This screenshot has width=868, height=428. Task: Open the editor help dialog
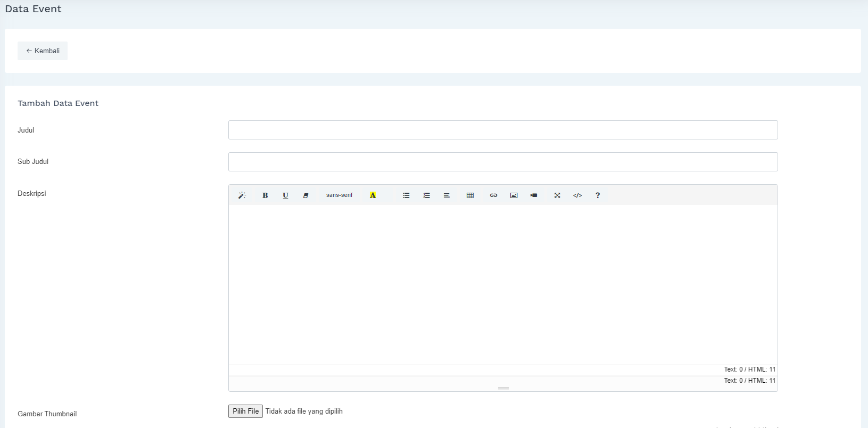(598, 195)
